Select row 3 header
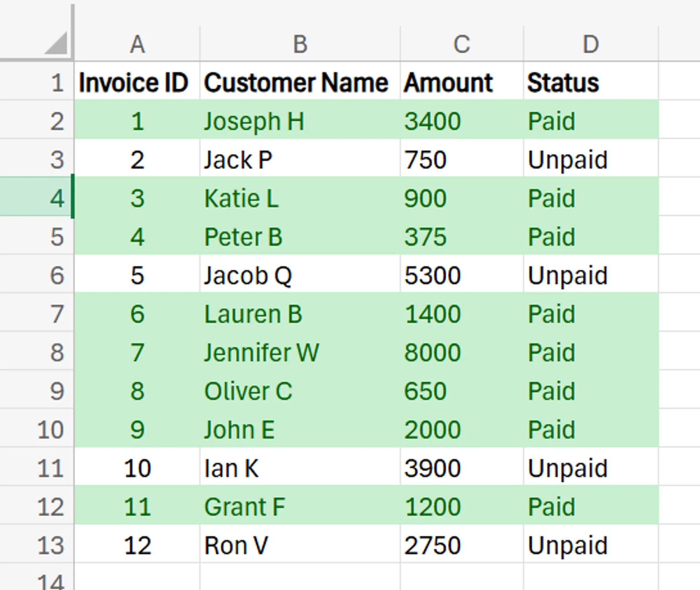The width and height of the screenshot is (700, 590). coord(36,158)
